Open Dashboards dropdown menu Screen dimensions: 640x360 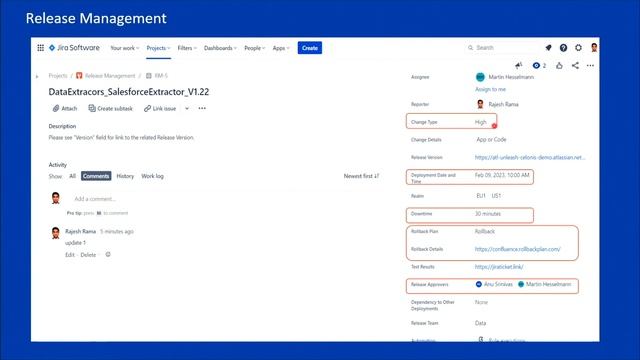220,48
